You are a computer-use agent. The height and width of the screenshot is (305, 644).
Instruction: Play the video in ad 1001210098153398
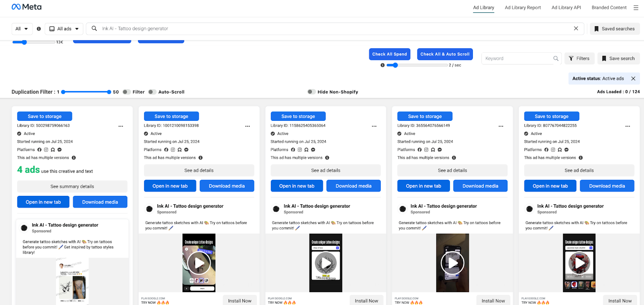point(199,263)
